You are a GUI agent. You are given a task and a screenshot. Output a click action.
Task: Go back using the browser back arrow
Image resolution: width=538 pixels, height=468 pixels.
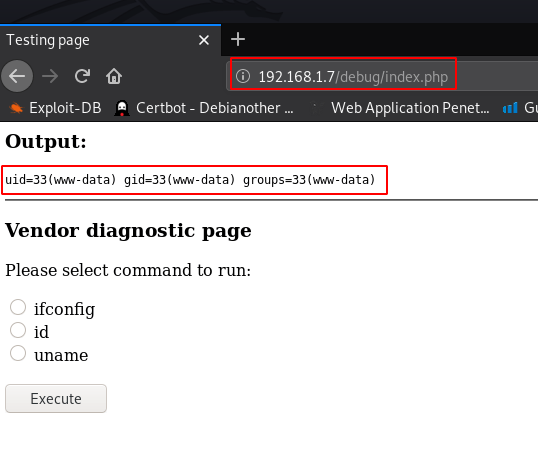[x=17, y=76]
